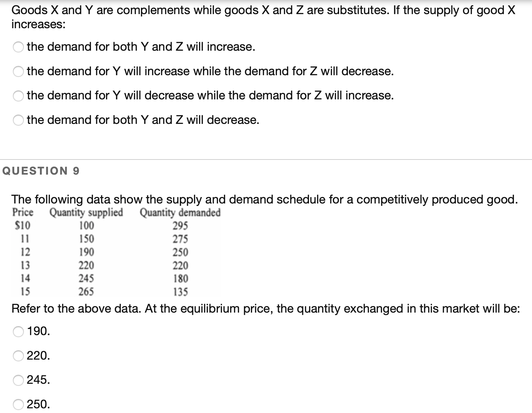Click the QUESTION 9 heading
Image resolution: width=532 pixels, height=413 pixels.
pyautogui.click(x=40, y=171)
